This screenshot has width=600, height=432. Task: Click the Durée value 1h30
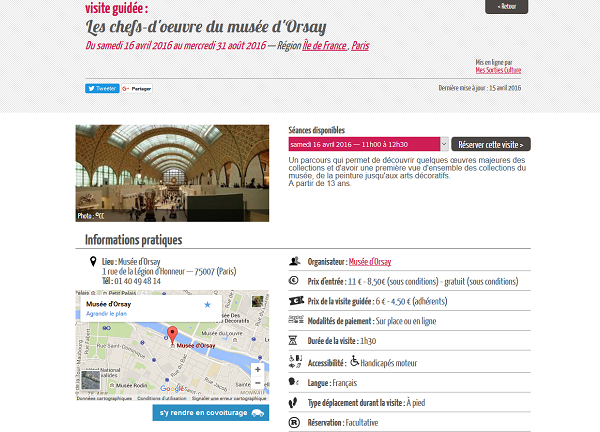click(x=368, y=341)
